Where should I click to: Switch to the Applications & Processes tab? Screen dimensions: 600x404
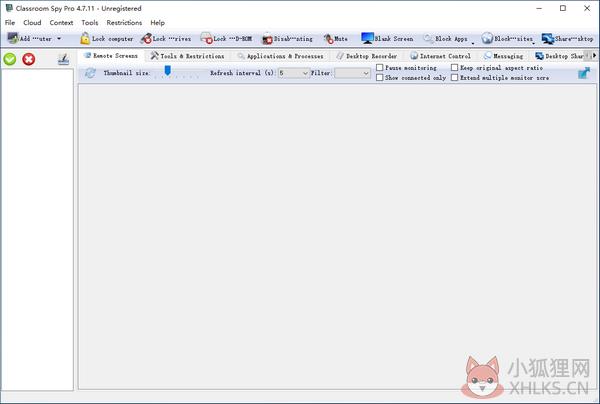pyautogui.click(x=280, y=56)
